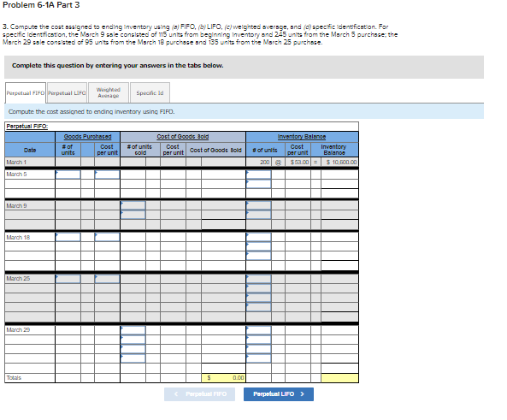Click the Inventory Balance group header
Viewport: 507px width, 420px height.
(302, 137)
